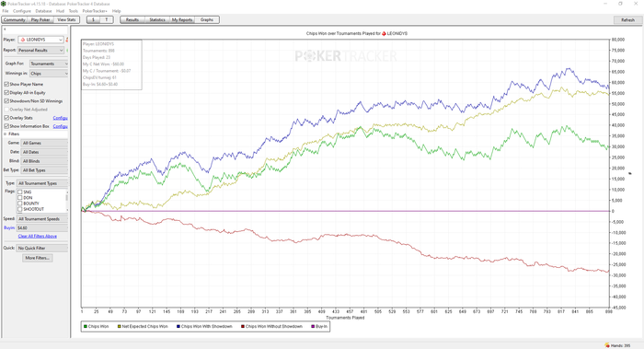The height and width of the screenshot is (349, 644).
Task: Click the down arrow of the Flags list
Action: coord(67,210)
